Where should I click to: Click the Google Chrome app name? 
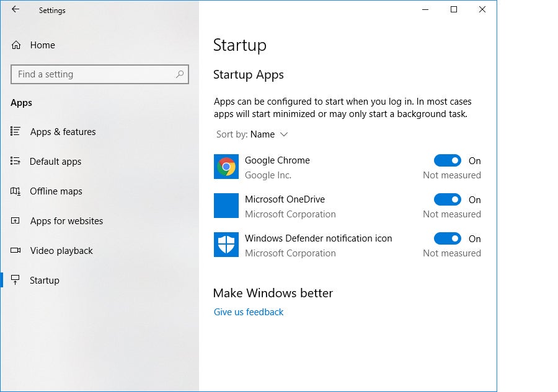pos(277,160)
